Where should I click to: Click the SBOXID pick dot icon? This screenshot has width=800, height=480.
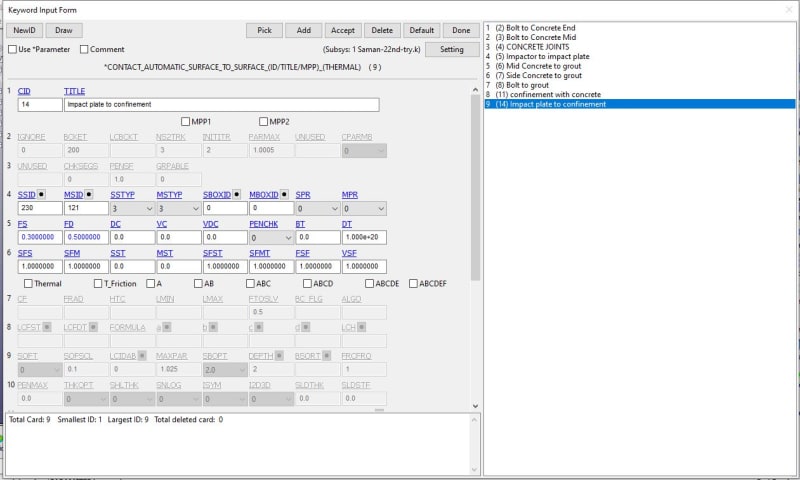[237, 194]
